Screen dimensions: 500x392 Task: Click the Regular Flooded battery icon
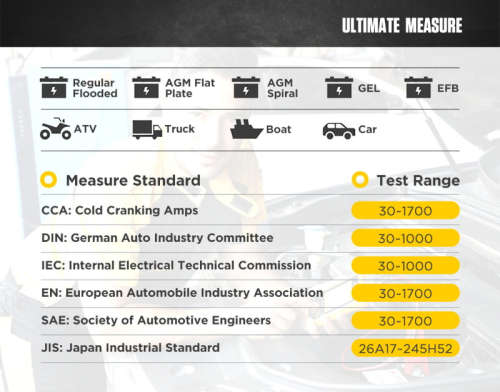(x=54, y=88)
